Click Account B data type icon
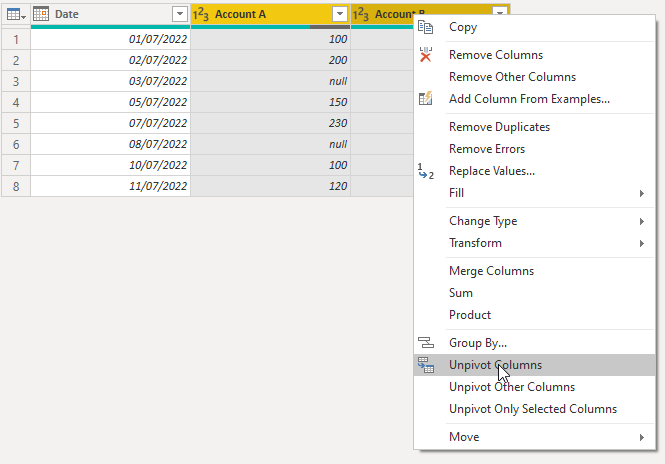 [360, 14]
